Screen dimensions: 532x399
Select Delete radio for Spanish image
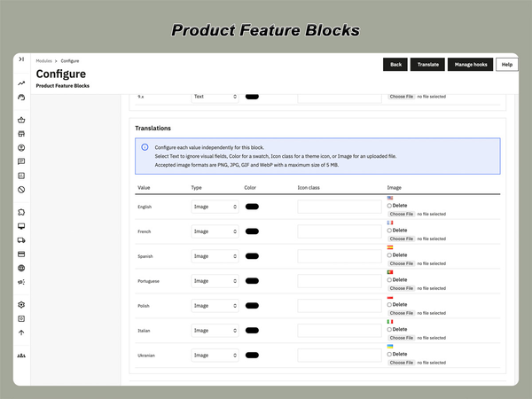point(389,255)
